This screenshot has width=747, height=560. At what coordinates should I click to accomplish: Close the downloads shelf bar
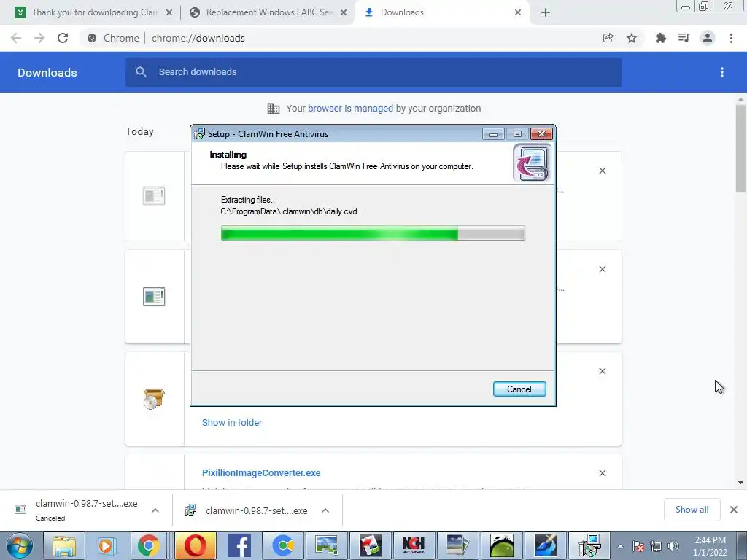(x=734, y=510)
